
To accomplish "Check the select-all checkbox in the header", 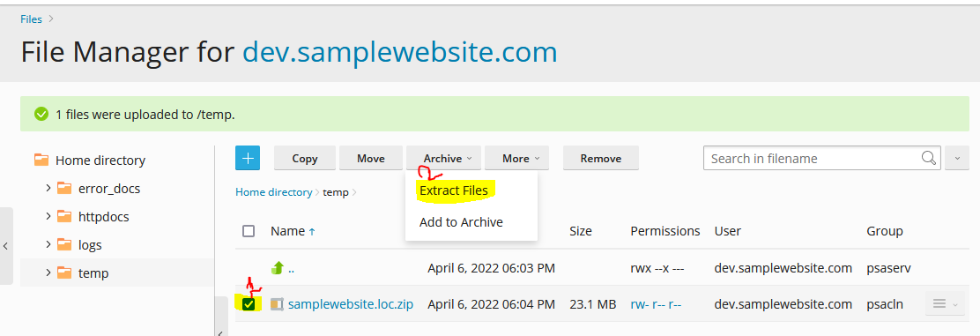I will [249, 231].
